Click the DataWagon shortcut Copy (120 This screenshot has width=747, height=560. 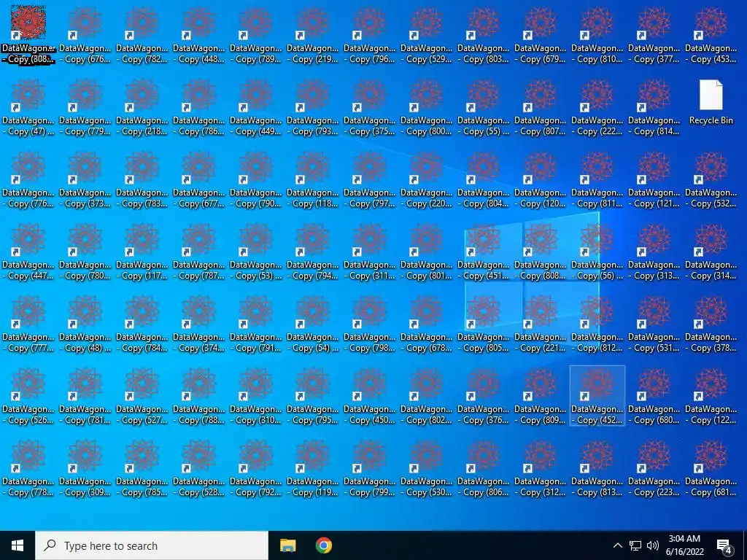(x=541, y=180)
